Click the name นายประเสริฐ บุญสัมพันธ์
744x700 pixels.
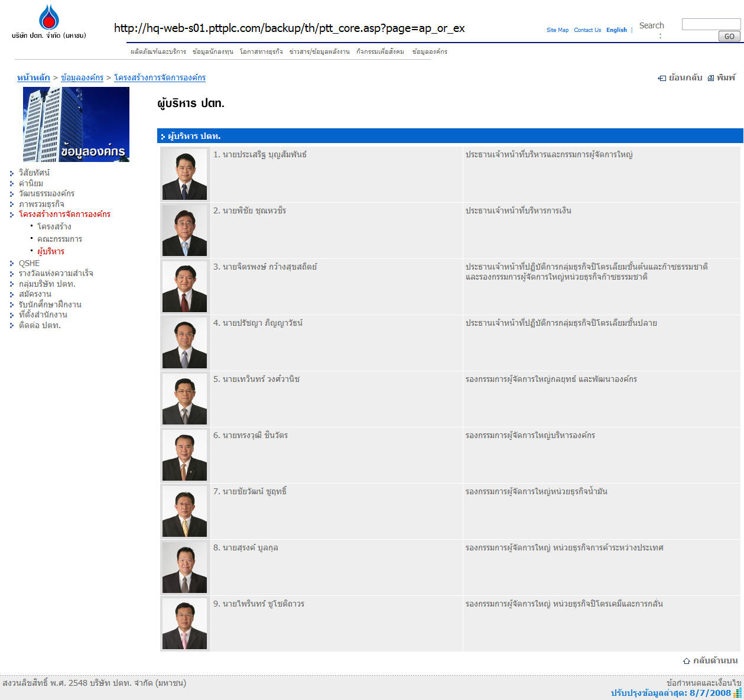pyautogui.click(x=265, y=154)
